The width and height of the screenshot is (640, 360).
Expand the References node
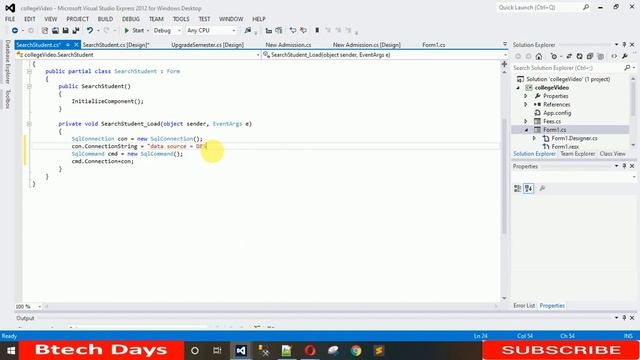coord(526,104)
